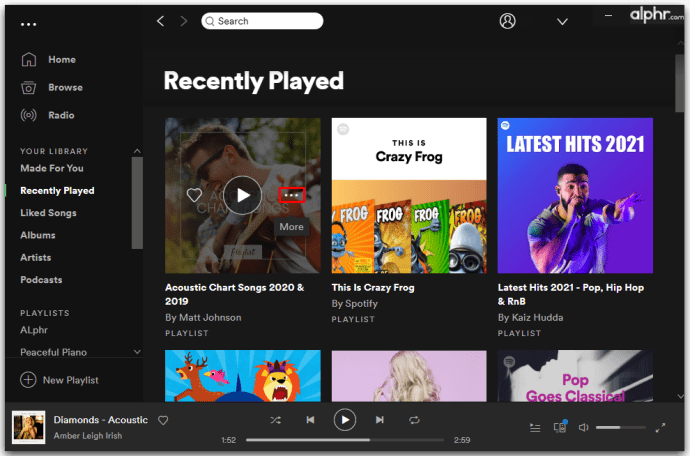The image size is (690, 456).
Task: Open More options on Acoustic Chart Songs
Action: 292,195
